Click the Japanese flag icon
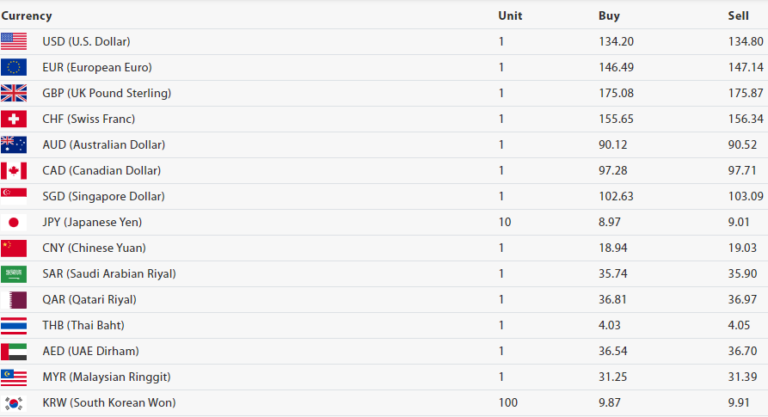 pyautogui.click(x=14, y=222)
